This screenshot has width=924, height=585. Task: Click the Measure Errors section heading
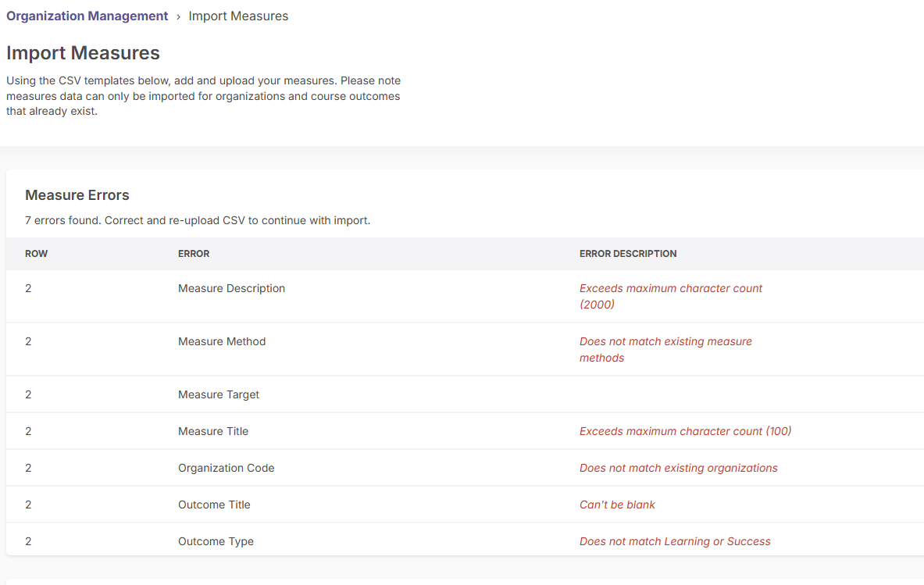pos(77,195)
